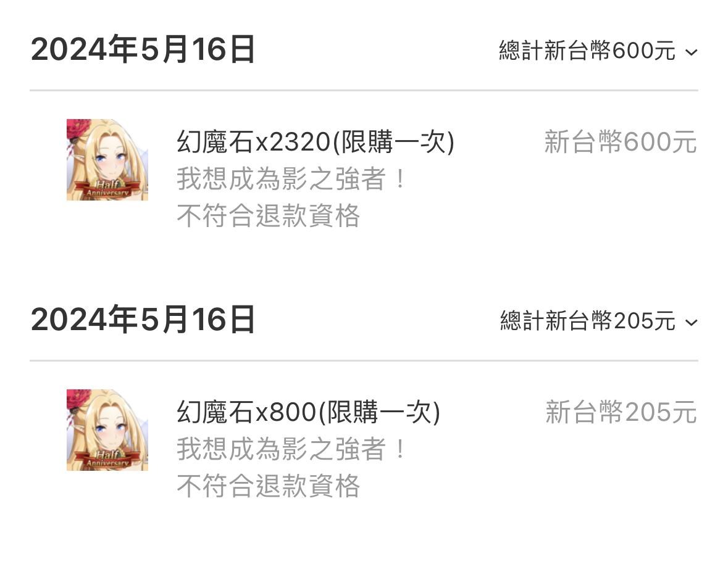Click the divider line below the 205元 order header
728x572 pixels.
(x=364, y=360)
